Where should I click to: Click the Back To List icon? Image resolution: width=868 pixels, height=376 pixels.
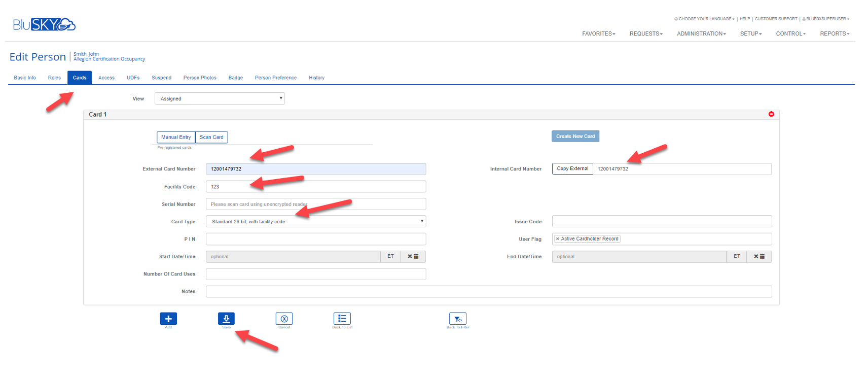coord(342,319)
